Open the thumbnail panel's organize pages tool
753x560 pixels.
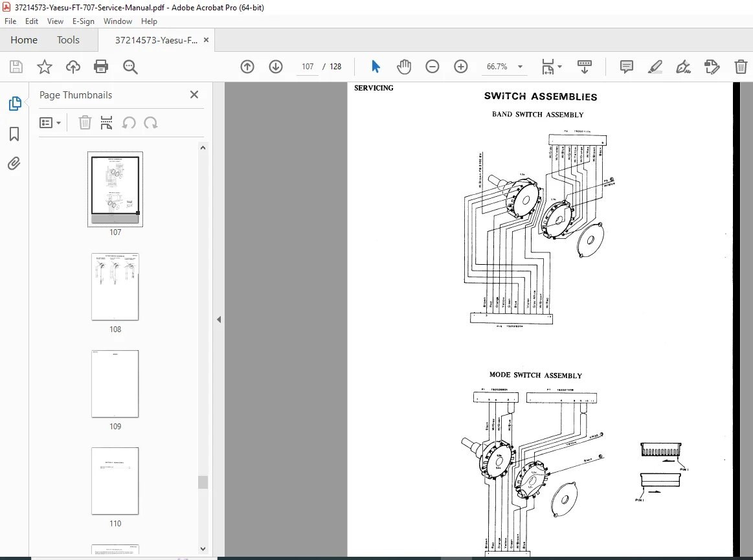click(x=106, y=122)
